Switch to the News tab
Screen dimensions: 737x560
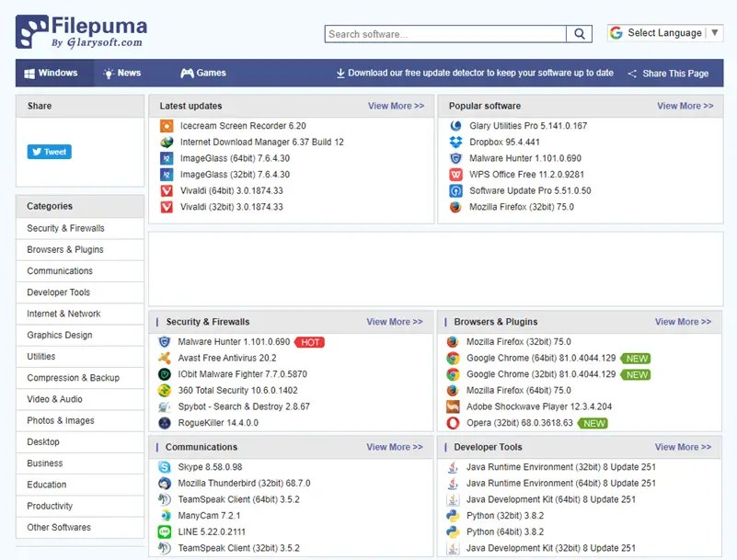coord(122,73)
